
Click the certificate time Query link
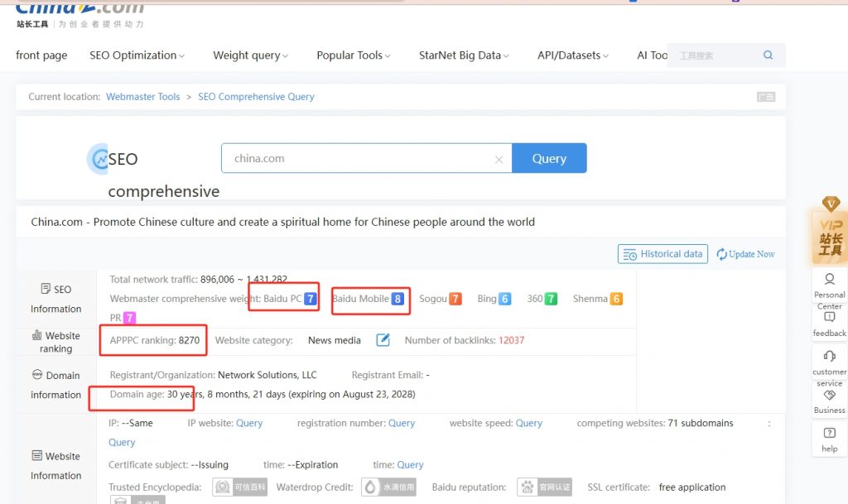pyautogui.click(x=410, y=464)
